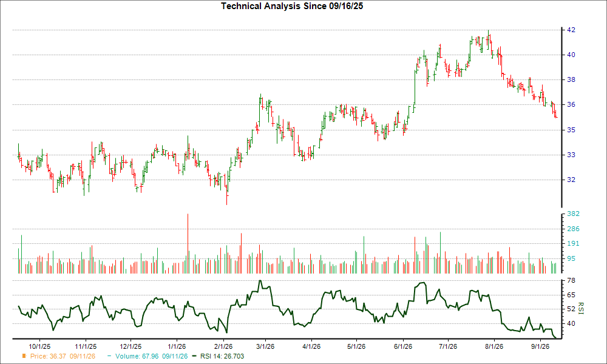Click the 5/1/26 date label
Image resolution: width=607 pixels, height=364 pixels.
click(x=356, y=346)
